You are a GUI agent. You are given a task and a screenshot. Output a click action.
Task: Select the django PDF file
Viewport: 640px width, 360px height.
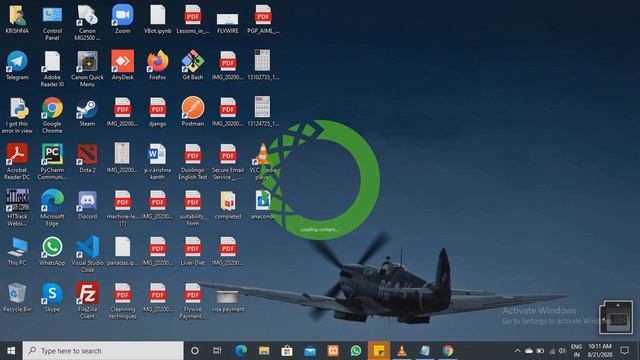[158, 112]
